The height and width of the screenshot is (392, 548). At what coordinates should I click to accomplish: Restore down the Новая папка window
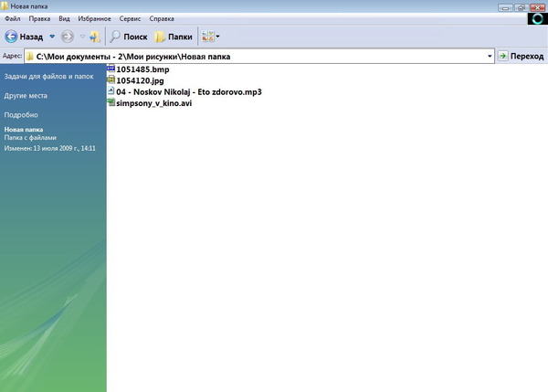(x=522, y=7)
